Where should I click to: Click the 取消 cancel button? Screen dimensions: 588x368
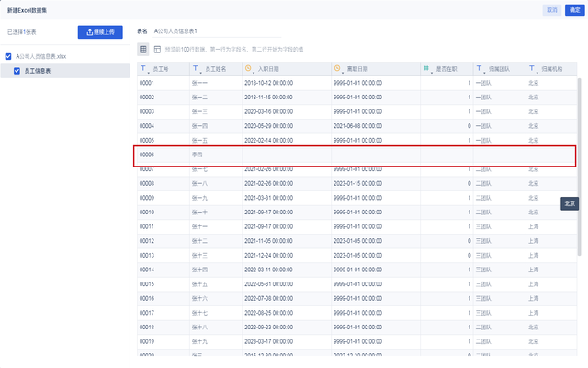tap(551, 10)
